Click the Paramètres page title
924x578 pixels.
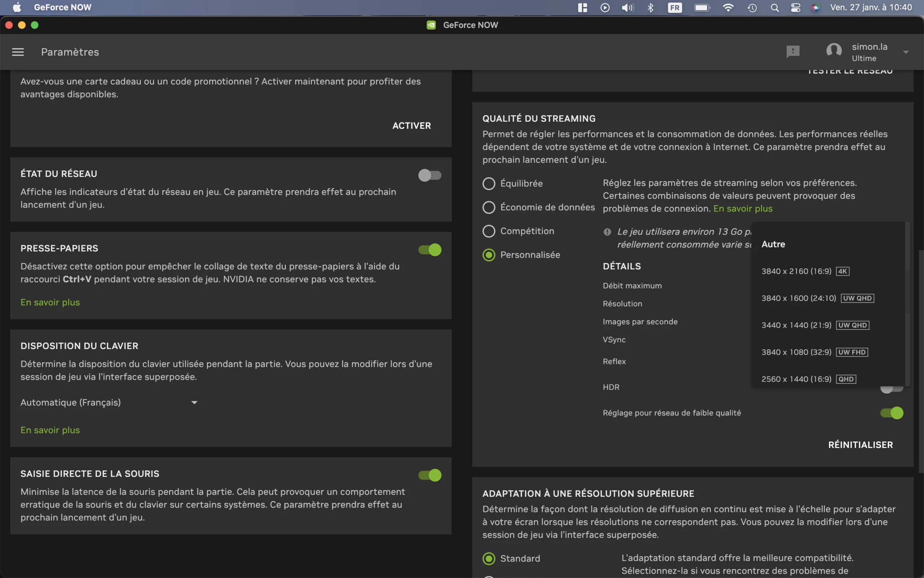pos(70,52)
